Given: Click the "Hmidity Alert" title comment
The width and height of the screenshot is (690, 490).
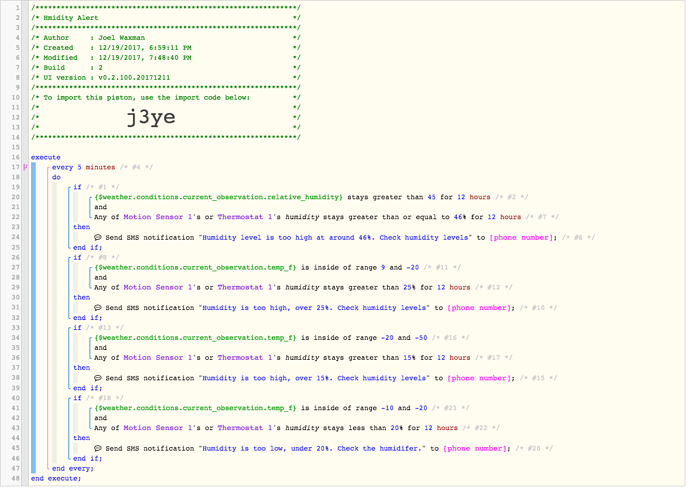Looking at the screenshot, I should 71,18.
